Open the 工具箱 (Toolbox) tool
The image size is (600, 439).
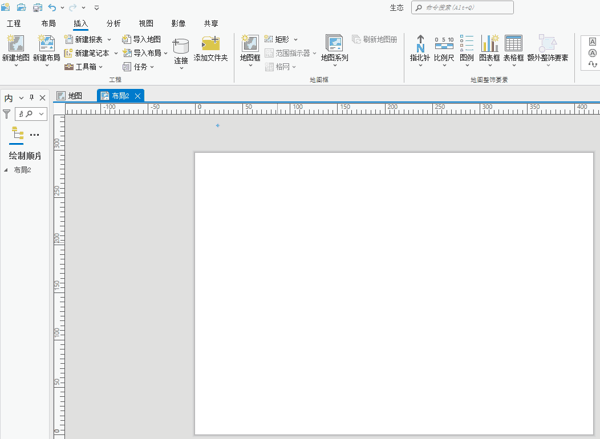(81, 67)
